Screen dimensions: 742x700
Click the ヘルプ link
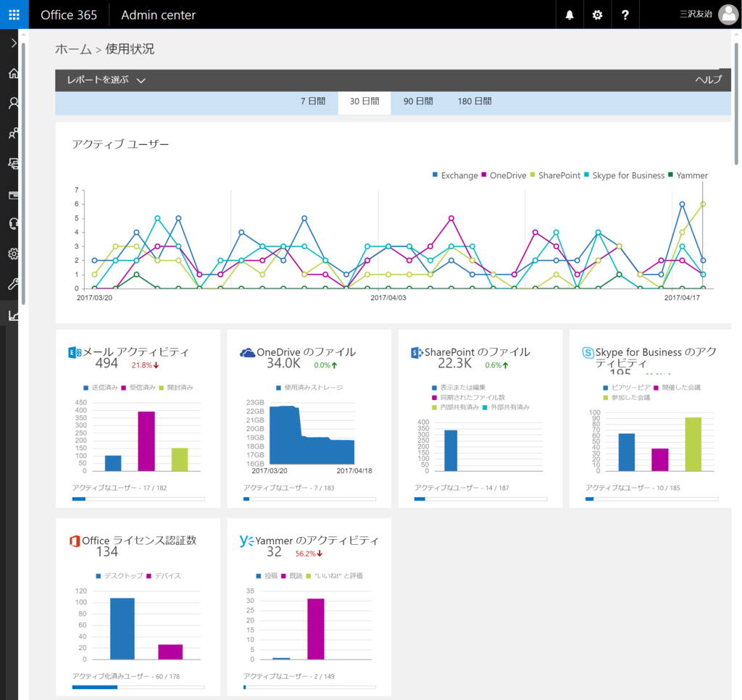pos(709,80)
